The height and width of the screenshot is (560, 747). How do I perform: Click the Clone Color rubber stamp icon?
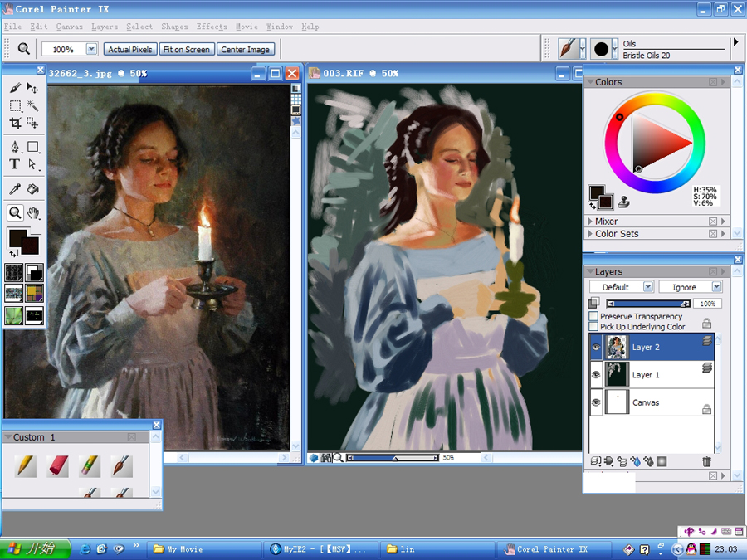point(623,202)
